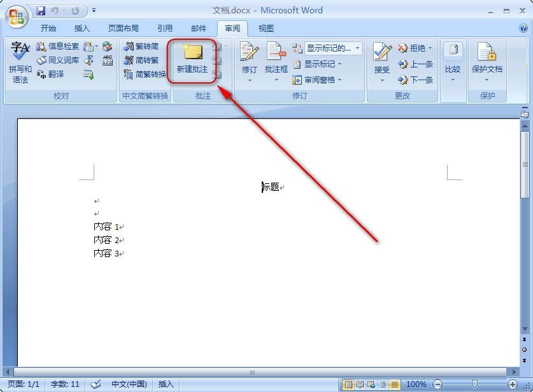Toggle the 审阅窗格 reviewing pane
This screenshot has height=392, width=533.
(314, 80)
